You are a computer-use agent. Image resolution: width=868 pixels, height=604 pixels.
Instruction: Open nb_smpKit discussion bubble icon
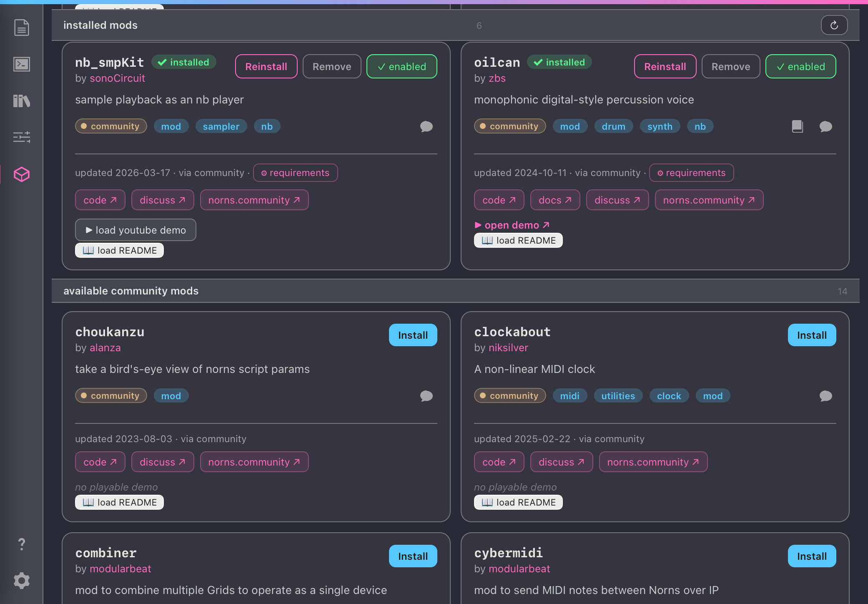[x=426, y=126]
